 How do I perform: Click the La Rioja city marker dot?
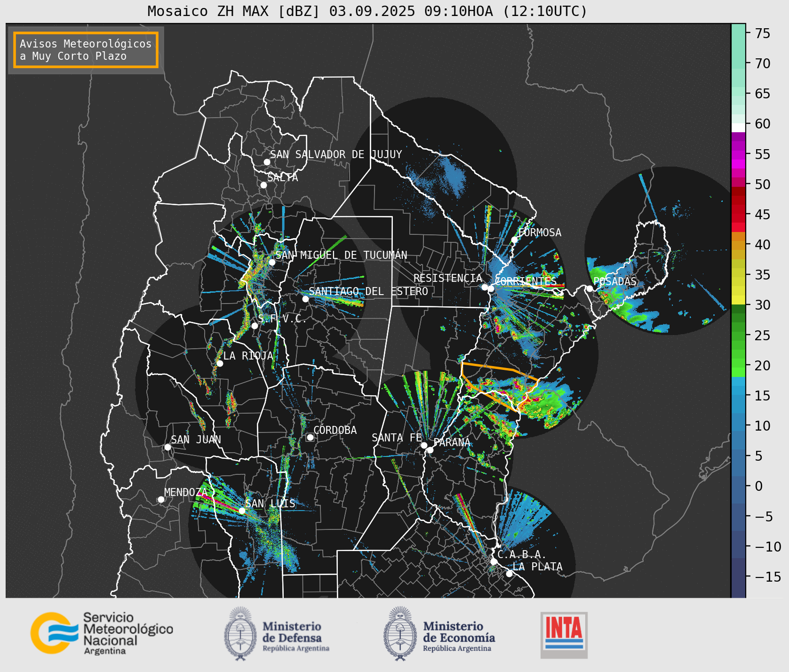coord(220,363)
